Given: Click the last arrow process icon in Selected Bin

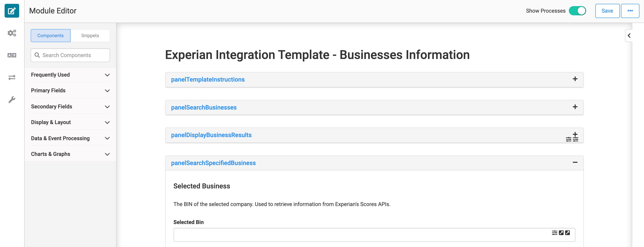Looking at the screenshot, I should pyautogui.click(x=568, y=233).
